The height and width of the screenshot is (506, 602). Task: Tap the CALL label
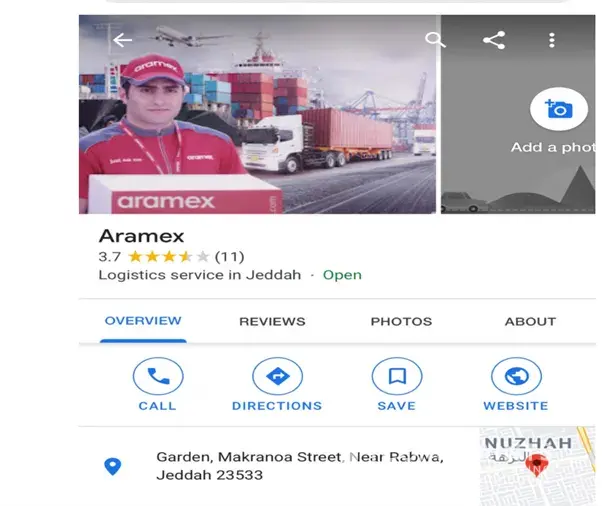click(157, 406)
